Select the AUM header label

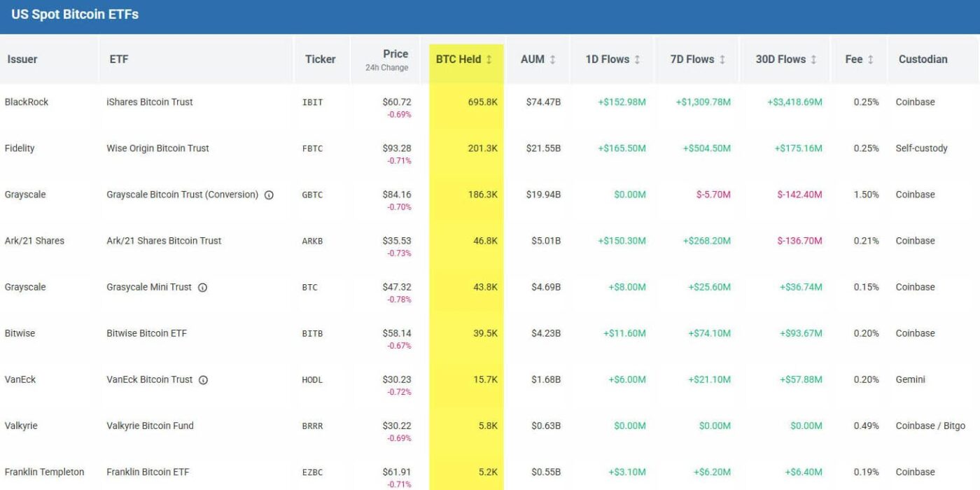pyautogui.click(x=532, y=59)
